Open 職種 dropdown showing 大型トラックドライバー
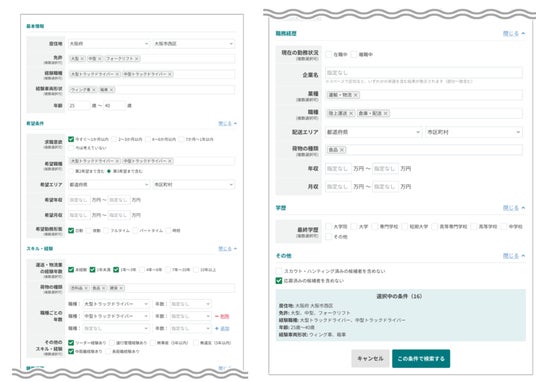Image resolution: width=536 pixels, height=382 pixels. 116,304
